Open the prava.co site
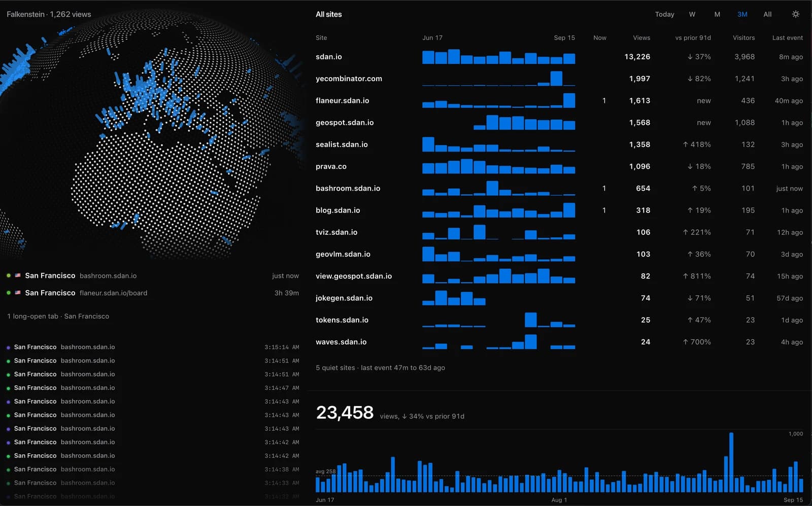Image resolution: width=812 pixels, height=506 pixels. click(331, 166)
